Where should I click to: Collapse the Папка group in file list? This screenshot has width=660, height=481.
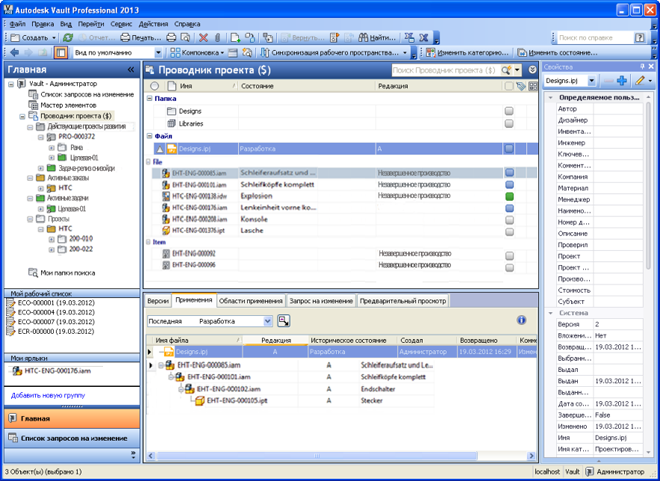pyautogui.click(x=149, y=98)
